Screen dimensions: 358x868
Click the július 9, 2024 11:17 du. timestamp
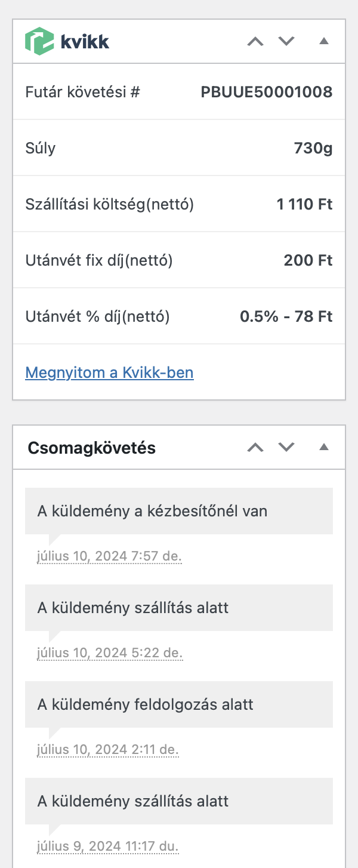108,846
